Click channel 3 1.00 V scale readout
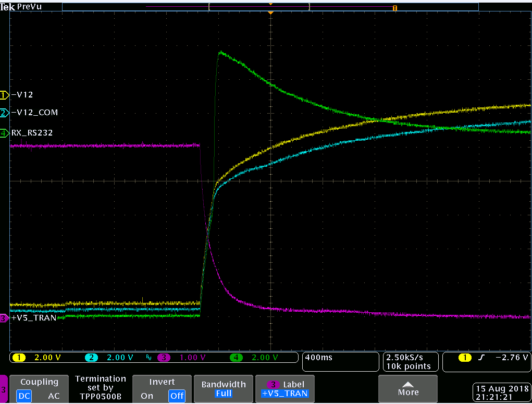532x404 pixels. tap(192, 358)
